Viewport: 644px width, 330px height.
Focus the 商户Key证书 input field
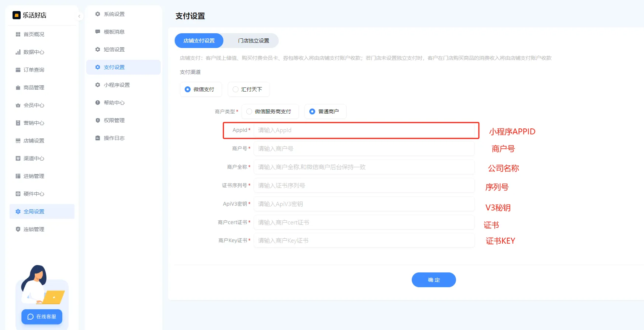364,241
